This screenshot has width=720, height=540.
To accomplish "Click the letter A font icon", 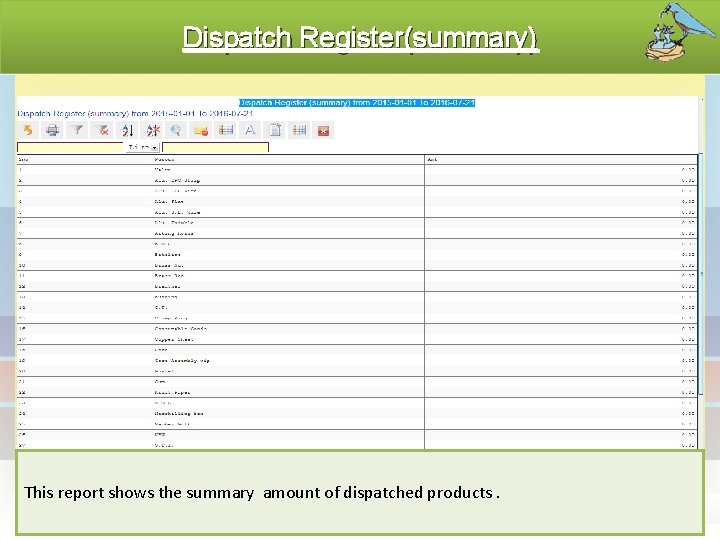I will click(x=250, y=130).
